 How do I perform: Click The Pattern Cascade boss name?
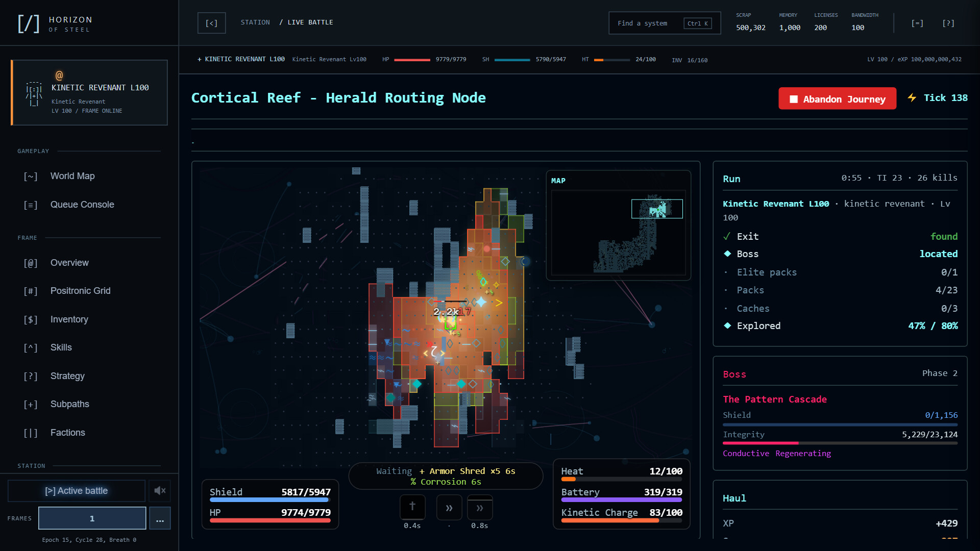click(x=775, y=399)
